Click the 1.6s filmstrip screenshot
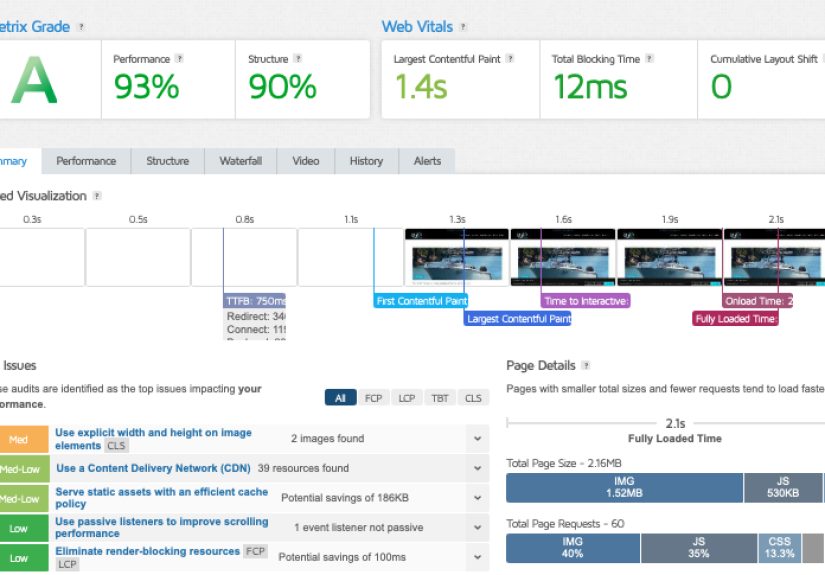Viewport: 825px width, 575px height. point(563,257)
